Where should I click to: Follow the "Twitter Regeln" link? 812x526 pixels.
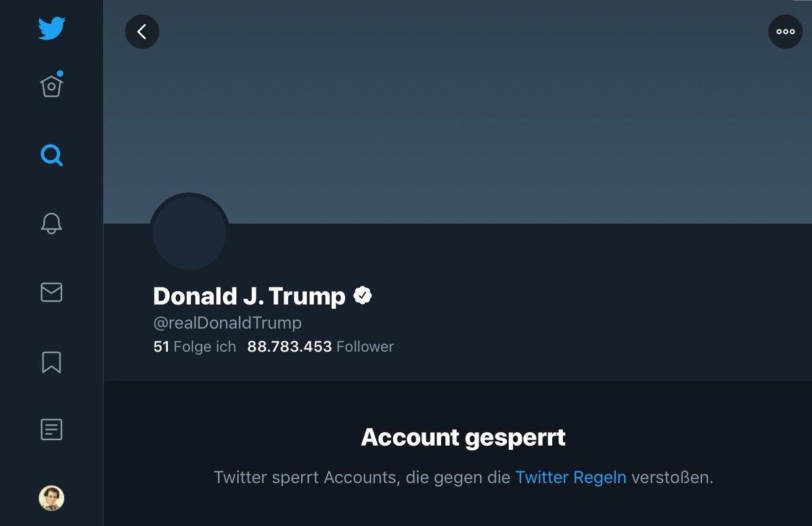570,477
